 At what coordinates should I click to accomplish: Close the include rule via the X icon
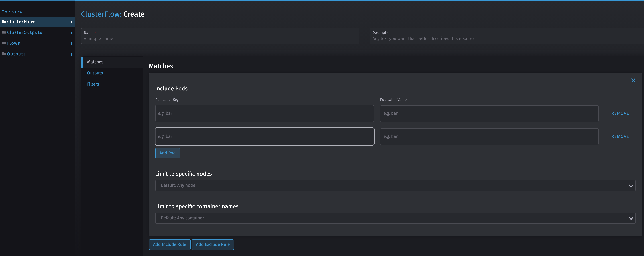[633, 80]
